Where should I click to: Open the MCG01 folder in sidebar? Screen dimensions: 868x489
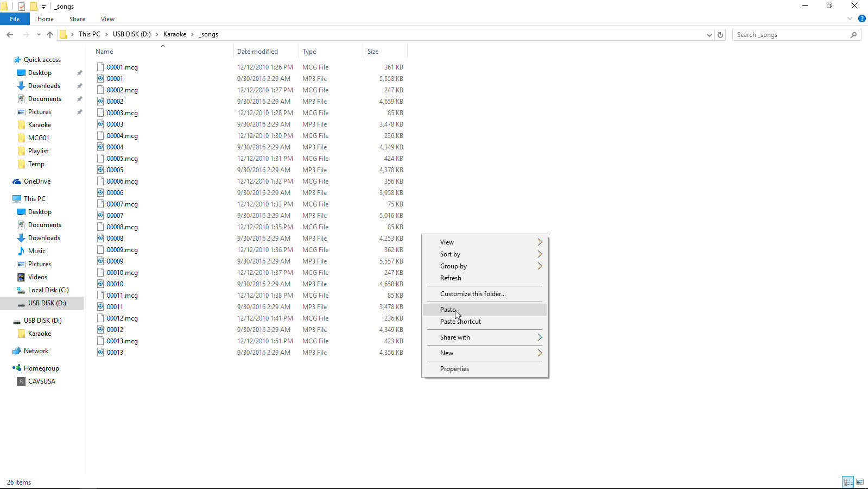click(x=39, y=138)
